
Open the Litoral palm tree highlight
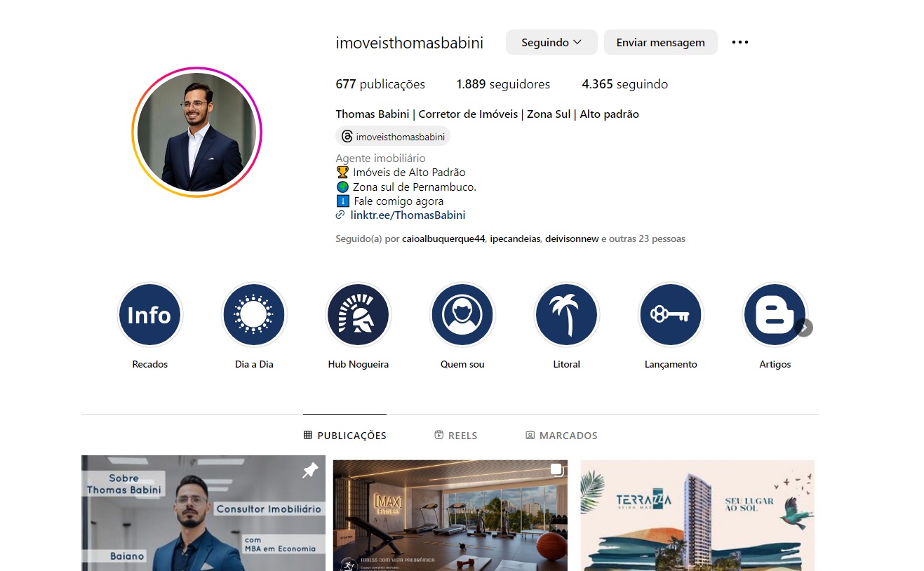pyautogui.click(x=566, y=315)
